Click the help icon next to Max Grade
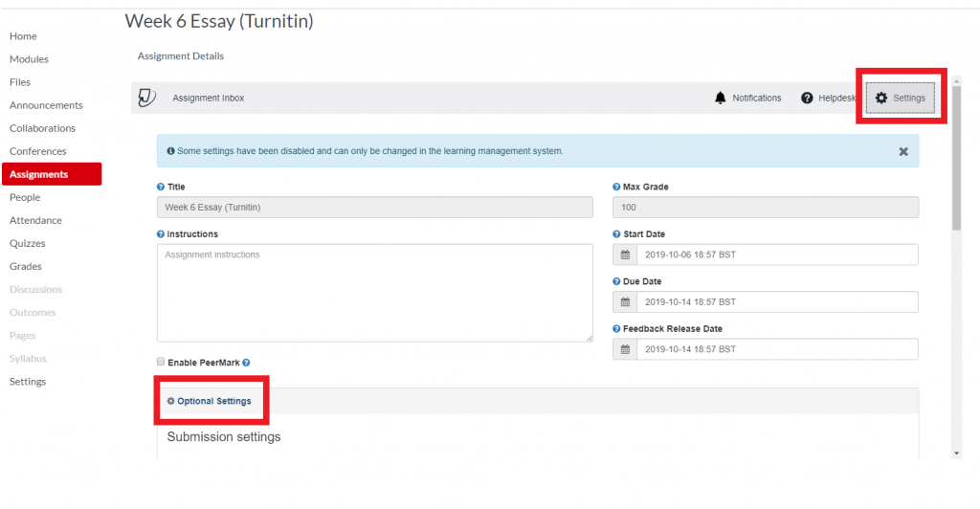The height and width of the screenshot is (509, 980). coord(616,187)
